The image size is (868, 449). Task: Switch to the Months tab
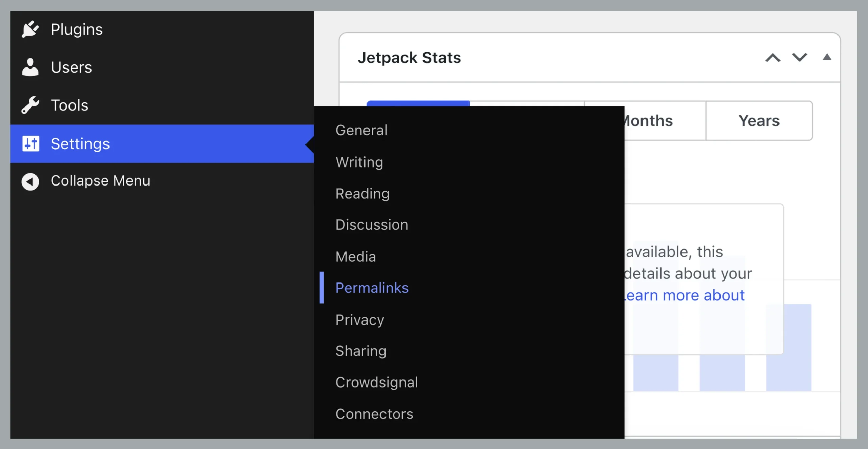point(665,121)
